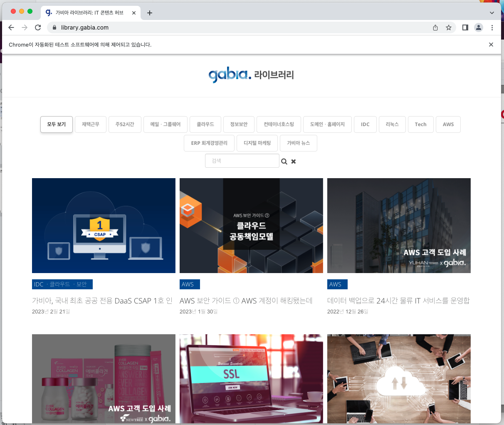Open the Chrome profile avatar

click(x=479, y=27)
